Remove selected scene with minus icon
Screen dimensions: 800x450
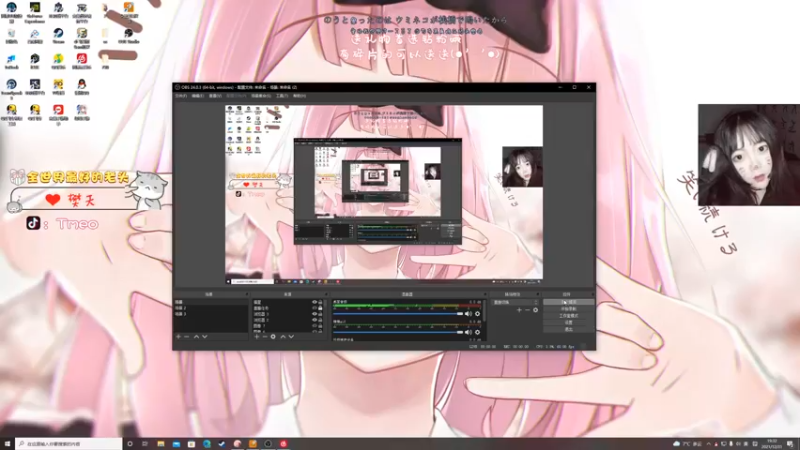[186, 337]
